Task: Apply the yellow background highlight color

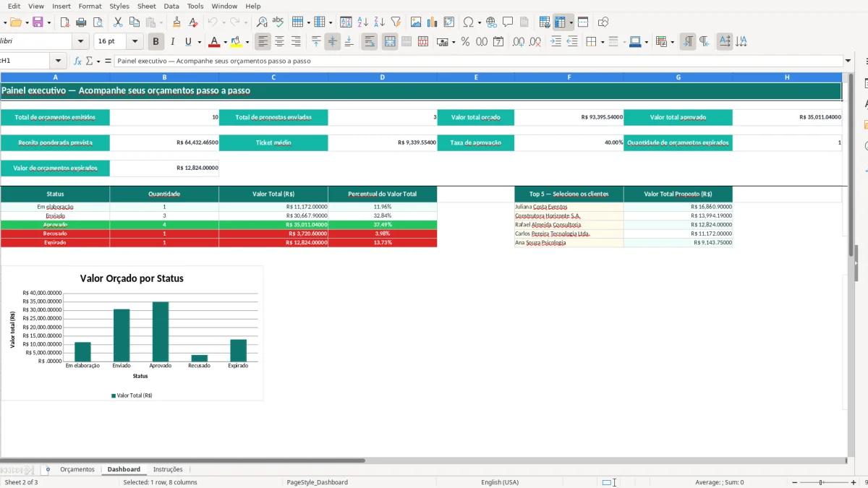Action: [x=236, y=42]
